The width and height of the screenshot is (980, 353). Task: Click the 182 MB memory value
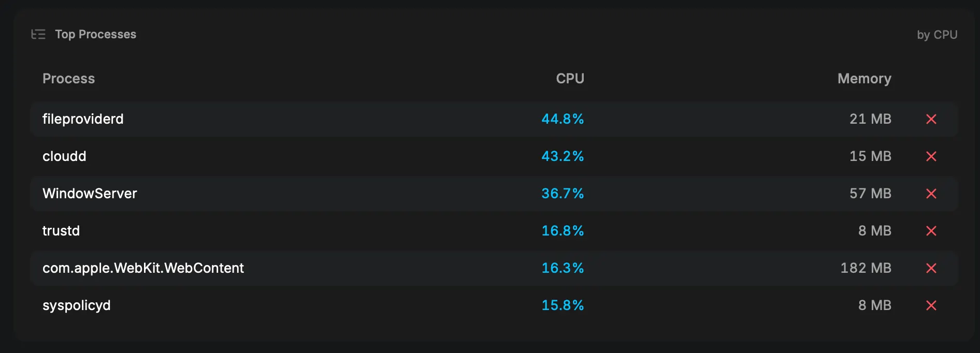[866, 268]
